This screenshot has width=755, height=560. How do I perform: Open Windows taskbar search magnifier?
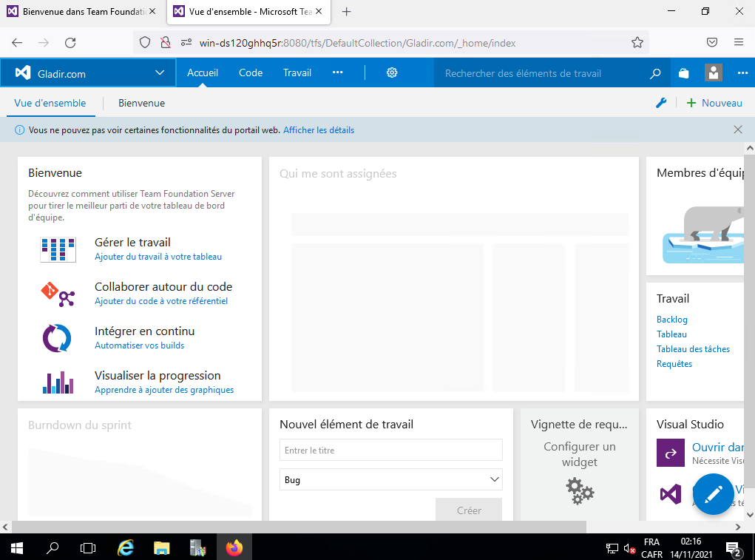53,547
